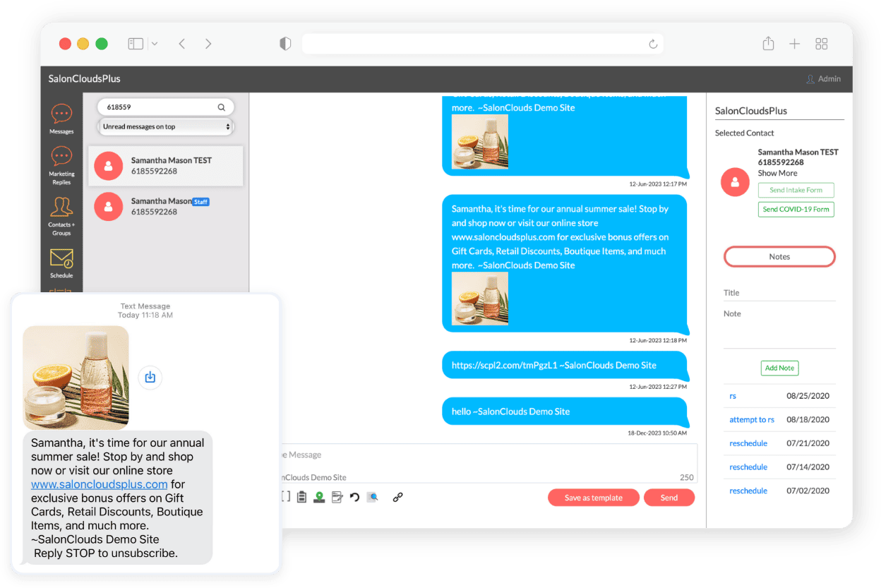Open the Schedule envelope icon
881x588 pixels.
click(61, 261)
